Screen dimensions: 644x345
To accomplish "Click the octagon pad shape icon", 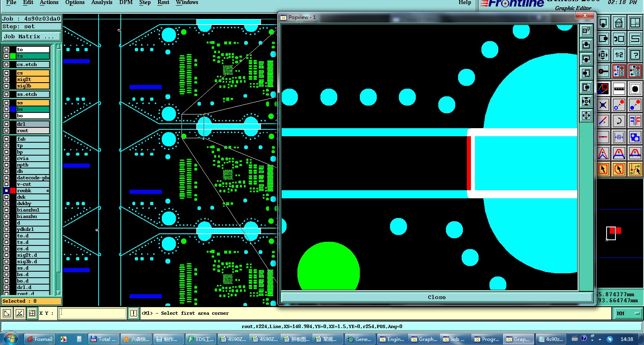I will tap(635, 89).
